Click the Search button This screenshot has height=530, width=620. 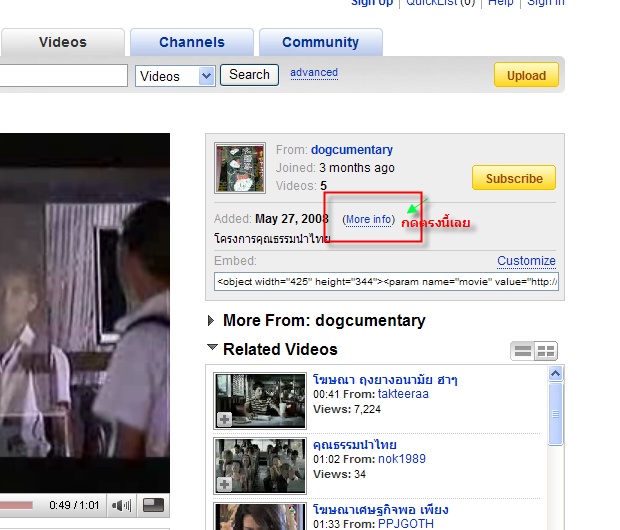point(250,75)
